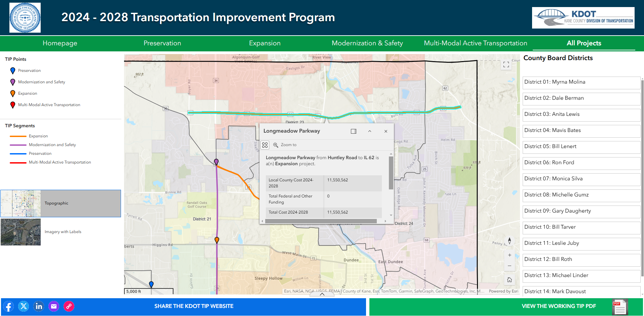Open the PDF document icon
The height and width of the screenshot is (316, 644).
620,307
